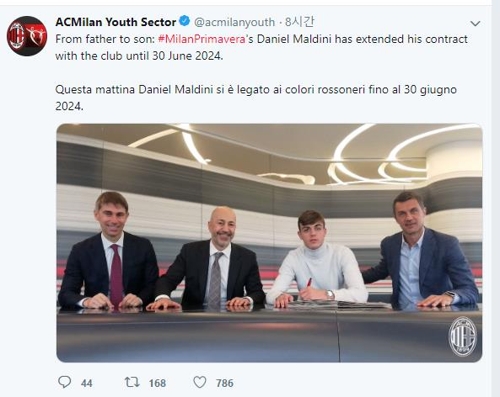Image resolution: width=500 pixels, height=397 pixels.
Task: Click the English tweet text about Daniel Maldini
Action: [261, 47]
